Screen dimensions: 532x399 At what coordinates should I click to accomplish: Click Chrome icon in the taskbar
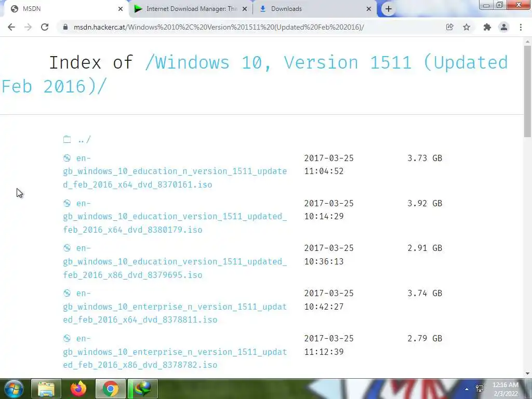pyautogui.click(x=111, y=389)
